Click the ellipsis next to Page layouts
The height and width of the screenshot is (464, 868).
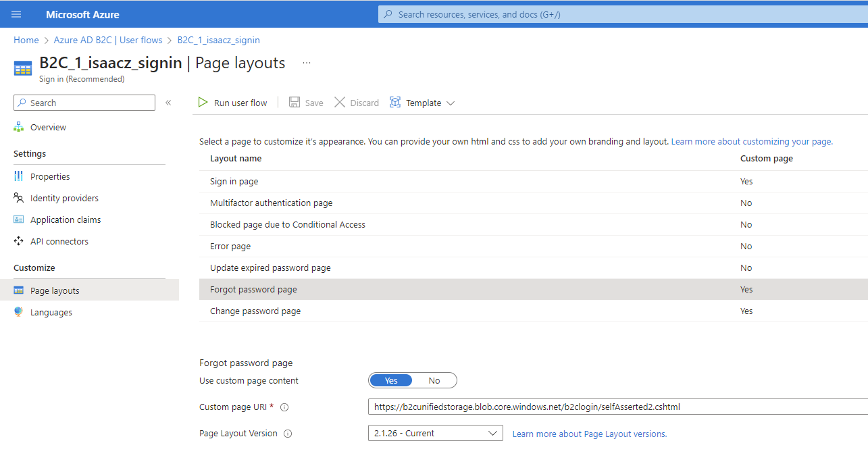click(x=306, y=61)
